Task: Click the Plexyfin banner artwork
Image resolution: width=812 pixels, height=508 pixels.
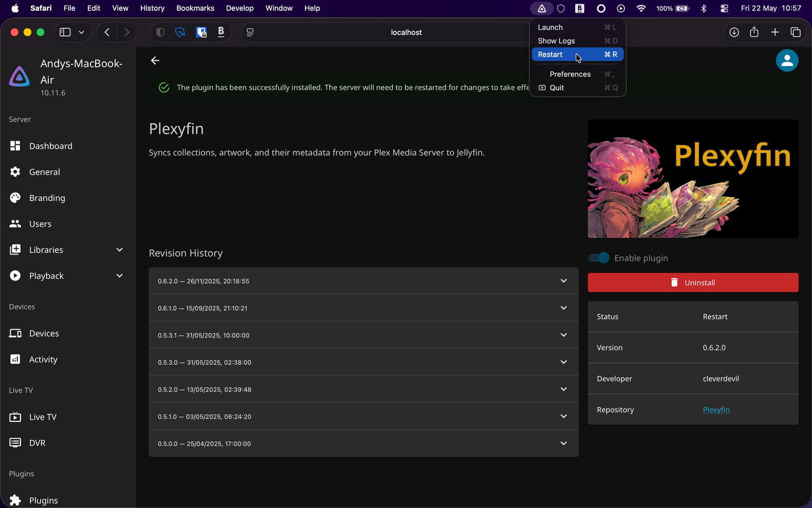Action: point(693,178)
